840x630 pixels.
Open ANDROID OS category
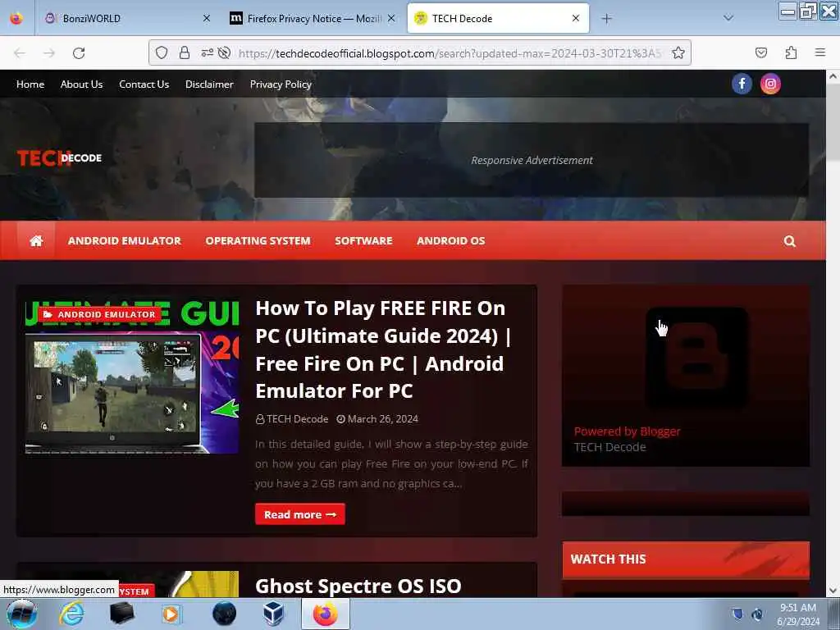click(451, 240)
